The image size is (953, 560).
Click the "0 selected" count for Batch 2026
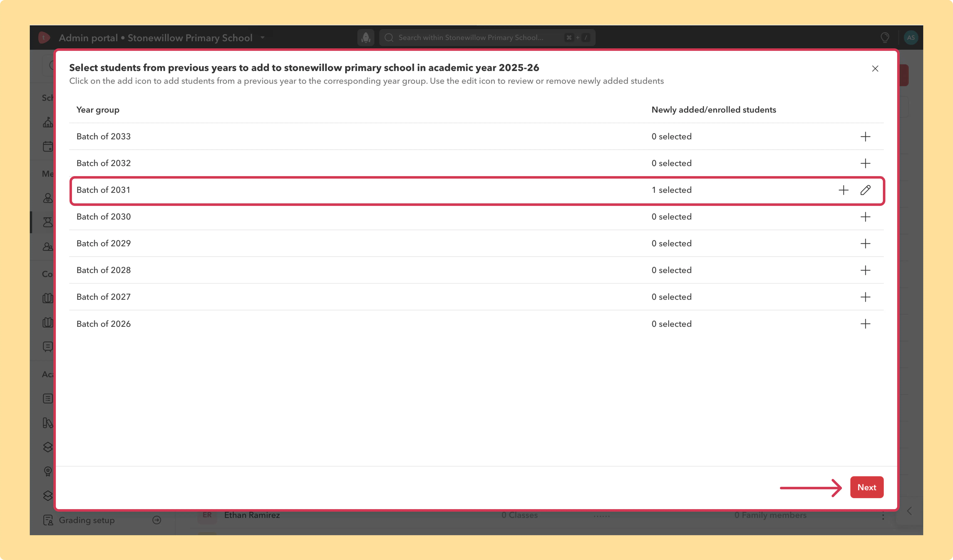coord(671,324)
